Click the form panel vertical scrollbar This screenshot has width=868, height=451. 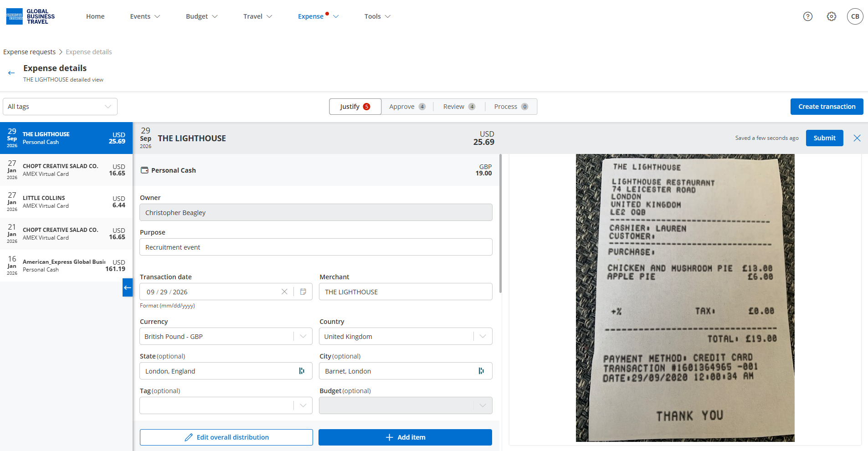500,223
